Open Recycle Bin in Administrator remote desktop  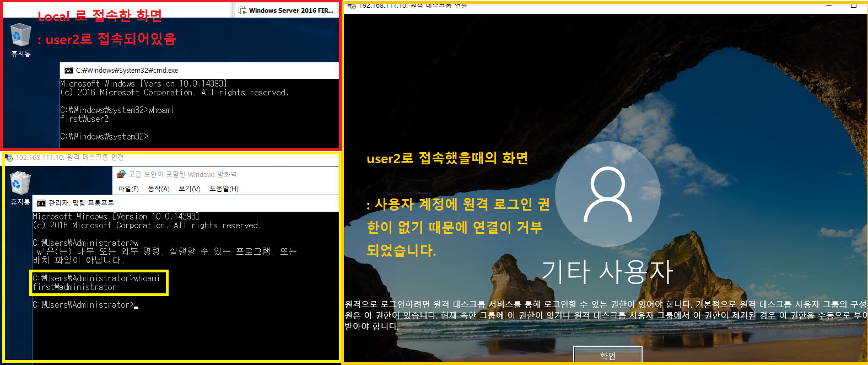(x=20, y=183)
